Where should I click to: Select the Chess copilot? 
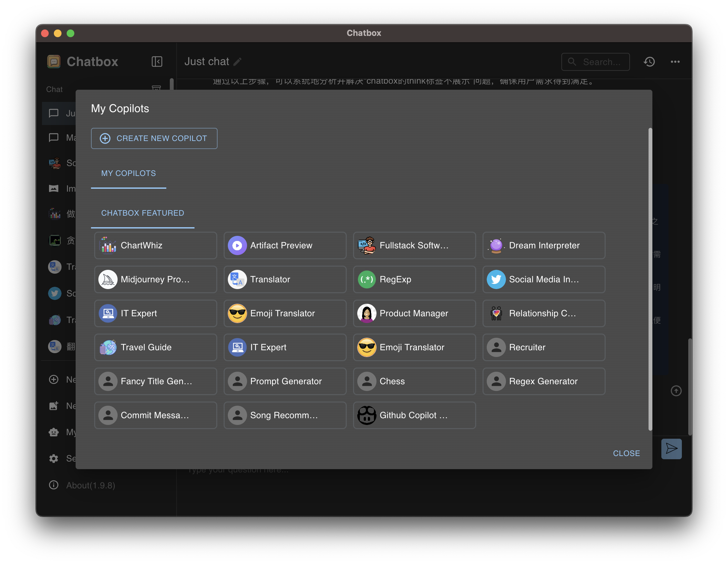tap(414, 381)
